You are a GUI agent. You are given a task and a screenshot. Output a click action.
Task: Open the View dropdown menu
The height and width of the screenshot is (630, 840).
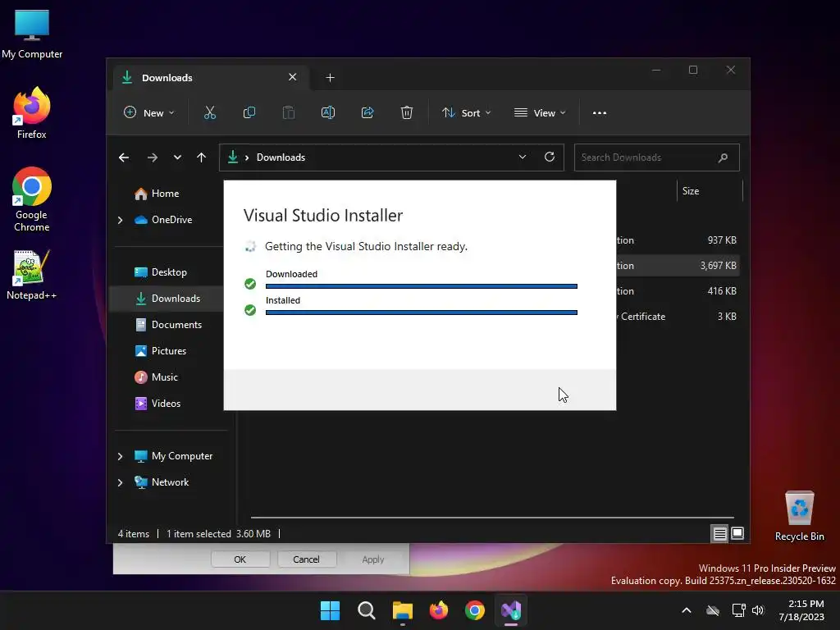click(x=540, y=113)
